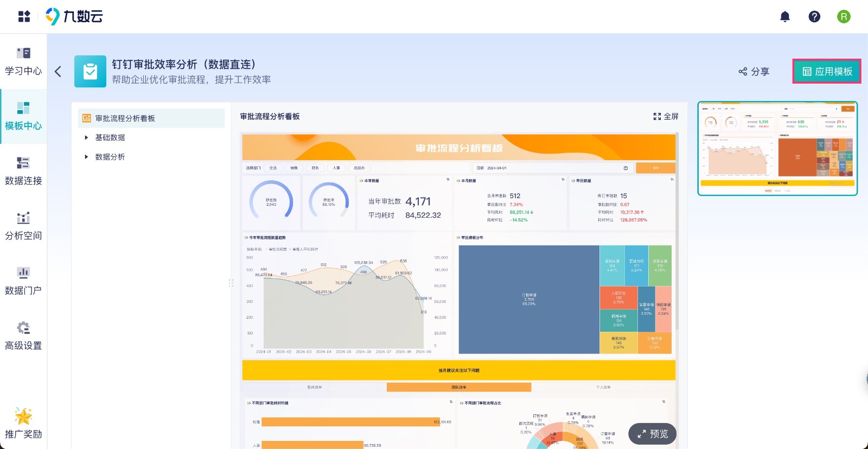
Task: Select 审批流程分析看板 in the tree
Action: click(151, 118)
